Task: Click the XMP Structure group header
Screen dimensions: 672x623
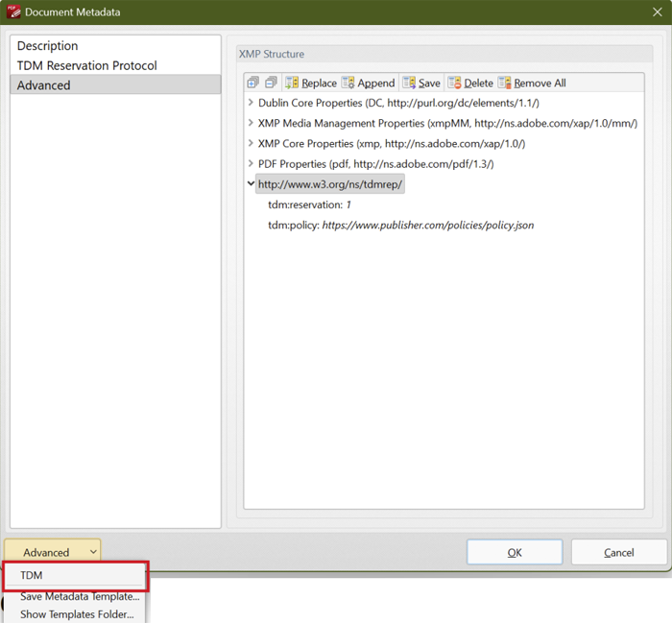Action: click(x=444, y=54)
